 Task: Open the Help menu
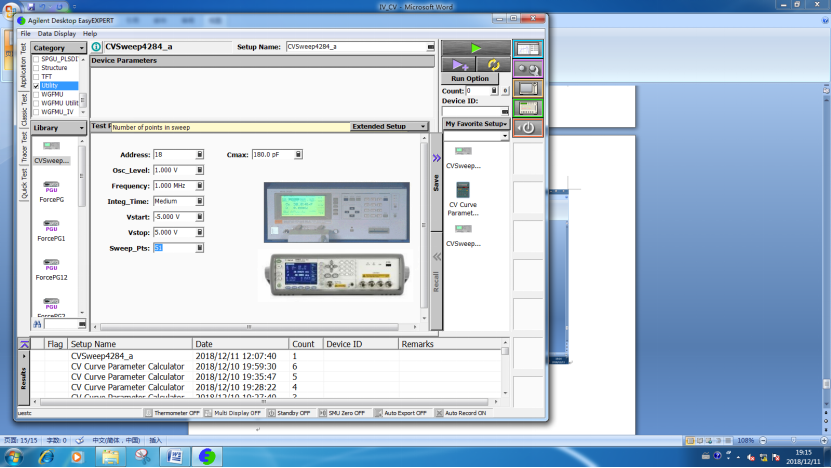pos(90,33)
